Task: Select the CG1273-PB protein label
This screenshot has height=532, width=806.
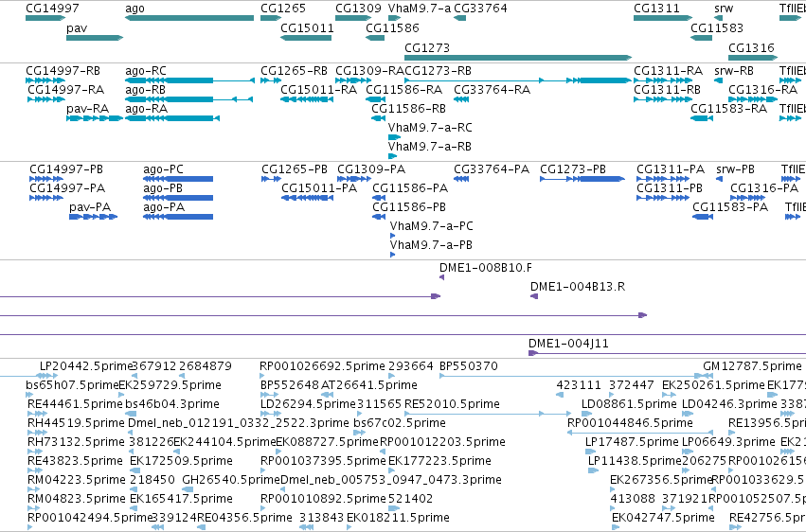Action: (573, 168)
